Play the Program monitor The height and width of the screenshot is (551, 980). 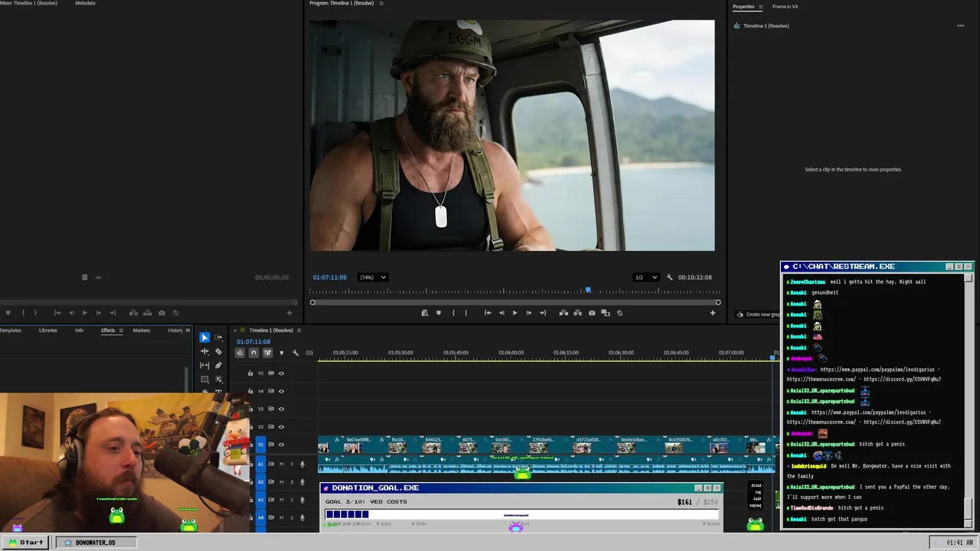pos(514,312)
